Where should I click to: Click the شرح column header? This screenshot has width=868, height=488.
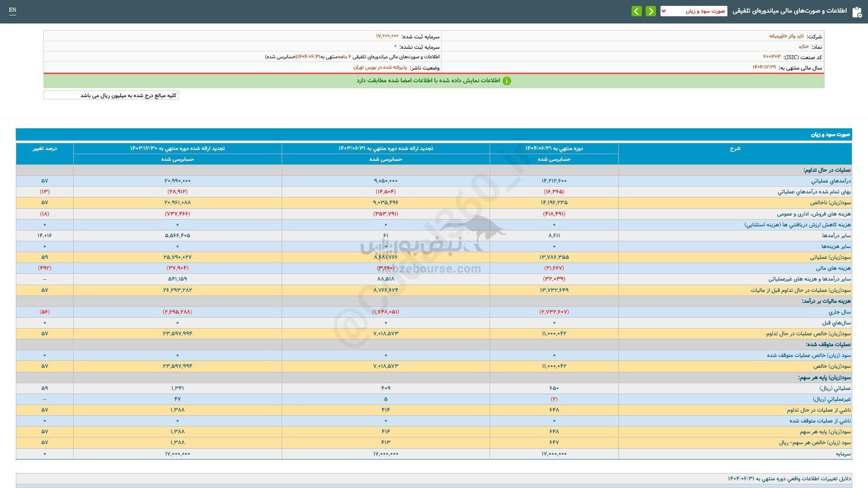[735, 149]
